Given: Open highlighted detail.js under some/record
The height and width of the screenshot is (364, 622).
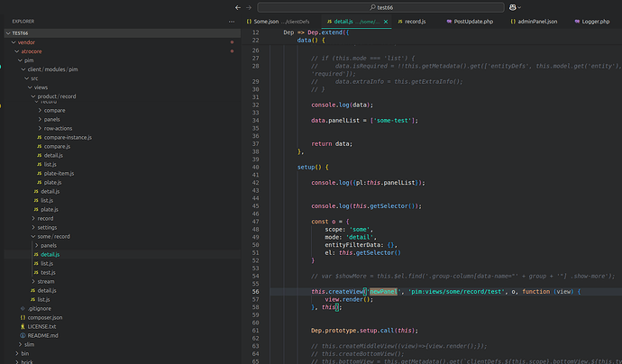Looking at the screenshot, I should click(50, 255).
